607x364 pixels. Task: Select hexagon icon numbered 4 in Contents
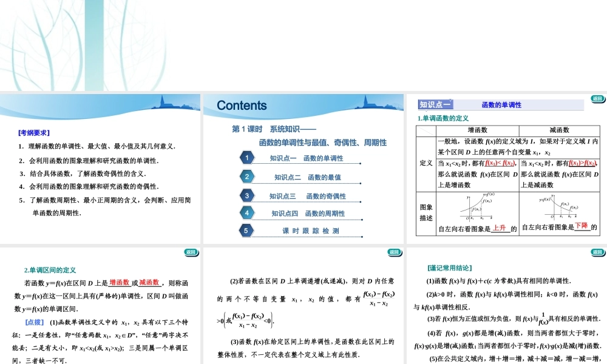pyautogui.click(x=247, y=213)
